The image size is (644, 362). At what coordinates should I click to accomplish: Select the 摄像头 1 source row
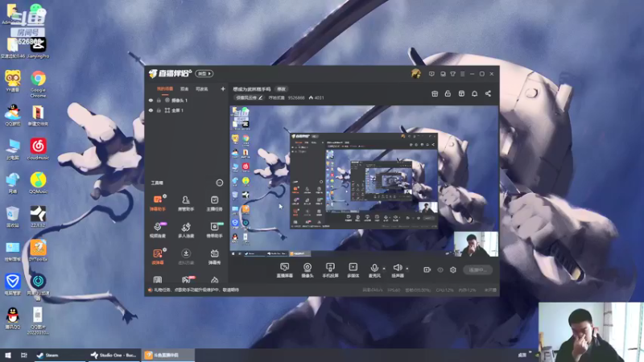pyautogui.click(x=187, y=100)
